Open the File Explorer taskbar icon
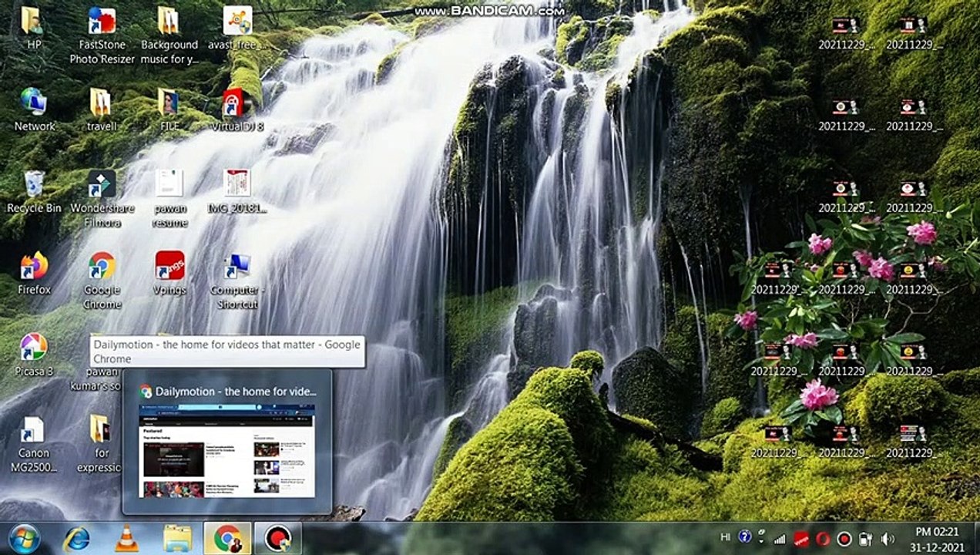The height and width of the screenshot is (555, 980). [177, 539]
